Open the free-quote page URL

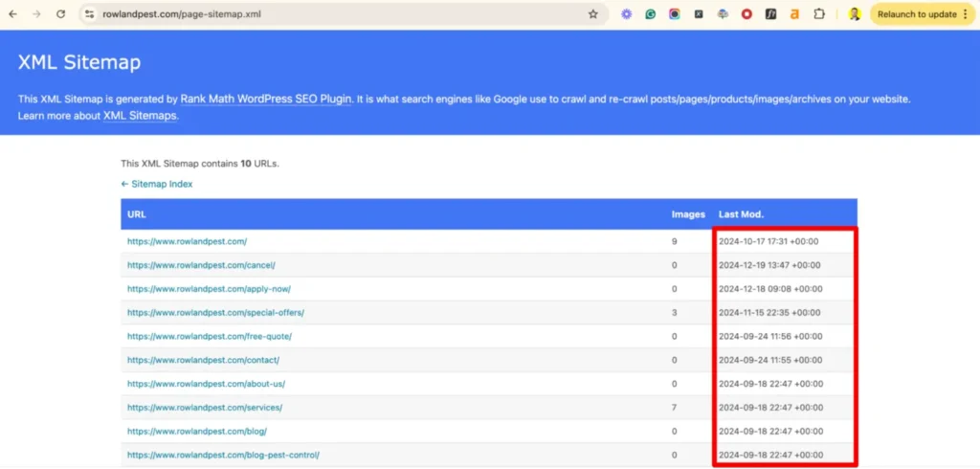point(209,336)
